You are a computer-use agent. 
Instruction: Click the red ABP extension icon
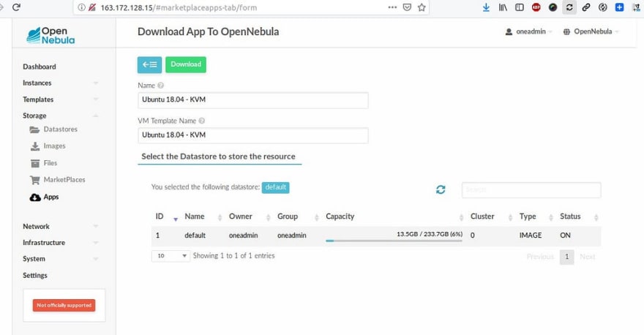[536, 7]
